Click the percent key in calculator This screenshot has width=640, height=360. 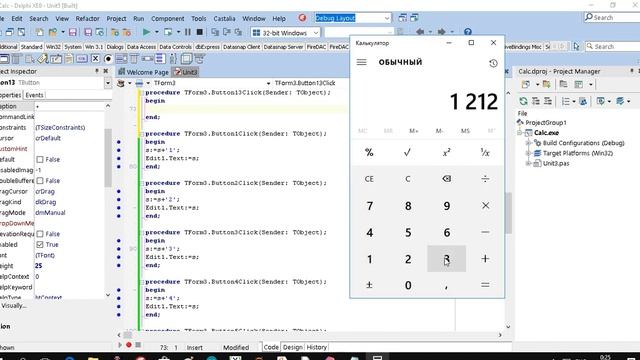pos(369,152)
